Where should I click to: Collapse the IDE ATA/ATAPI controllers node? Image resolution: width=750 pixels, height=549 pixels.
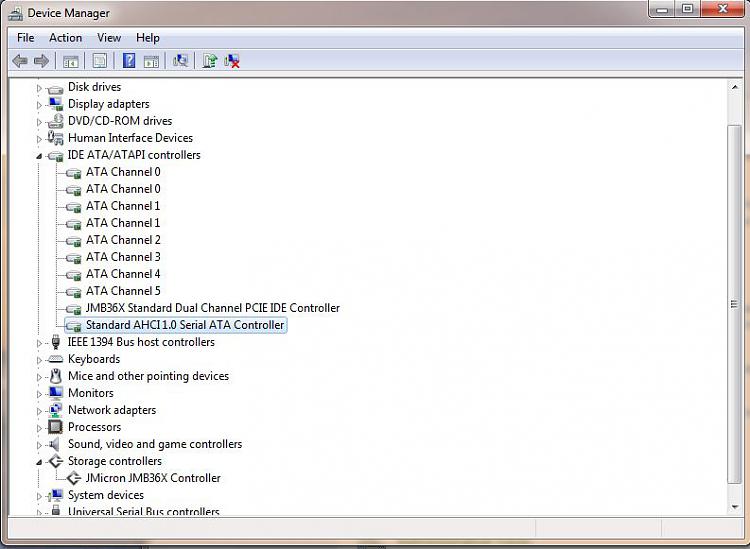point(39,156)
